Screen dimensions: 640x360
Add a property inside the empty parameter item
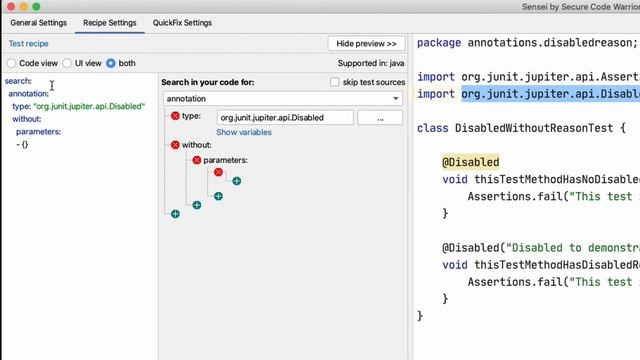tap(237, 181)
